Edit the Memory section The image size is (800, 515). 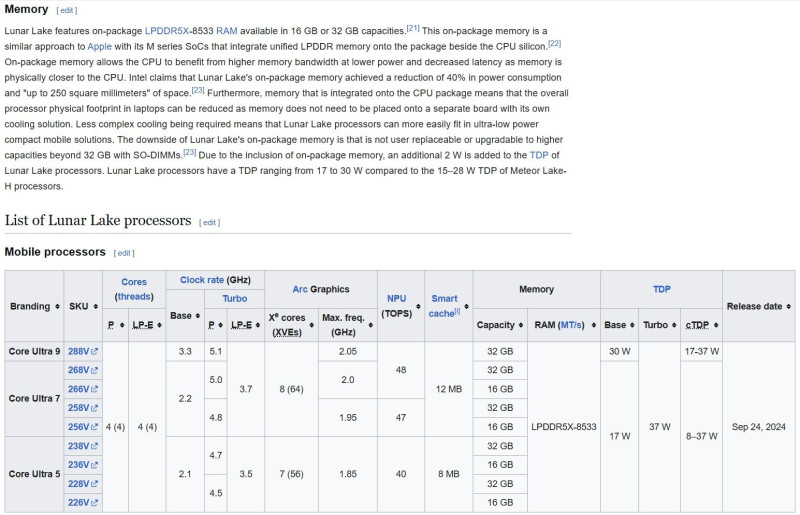[67, 10]
